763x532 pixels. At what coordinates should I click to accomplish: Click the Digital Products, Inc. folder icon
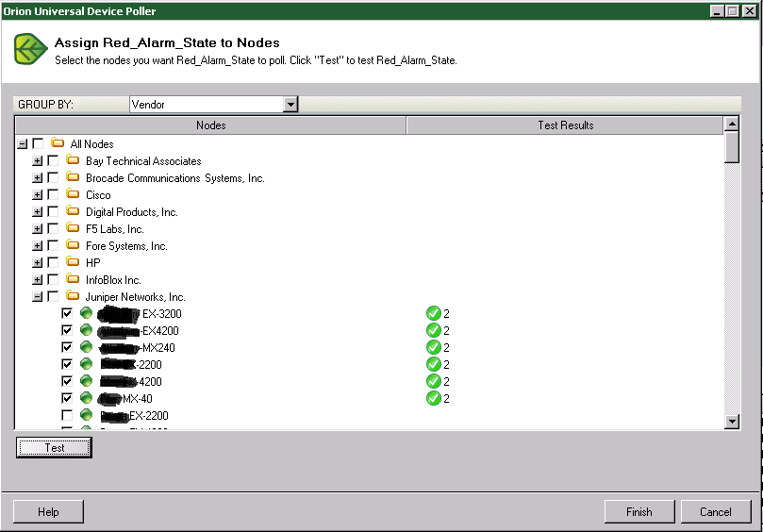click(73, 211)
